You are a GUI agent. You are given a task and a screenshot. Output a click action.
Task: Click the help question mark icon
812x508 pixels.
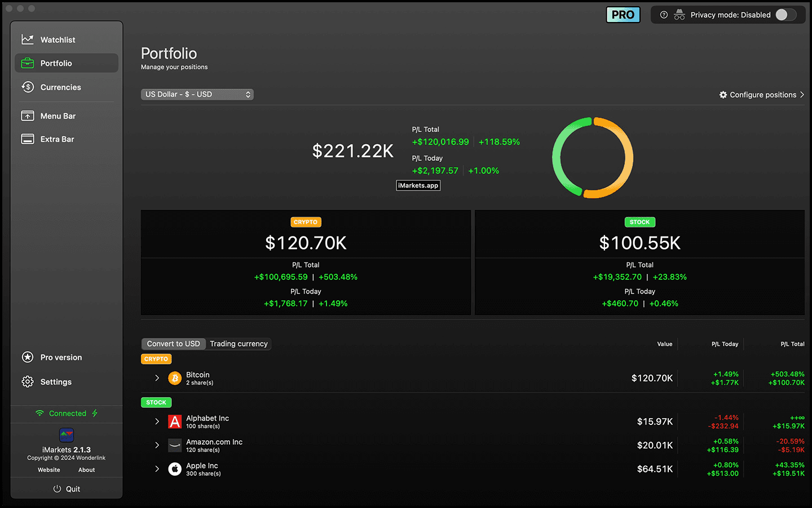coord(664,15)
